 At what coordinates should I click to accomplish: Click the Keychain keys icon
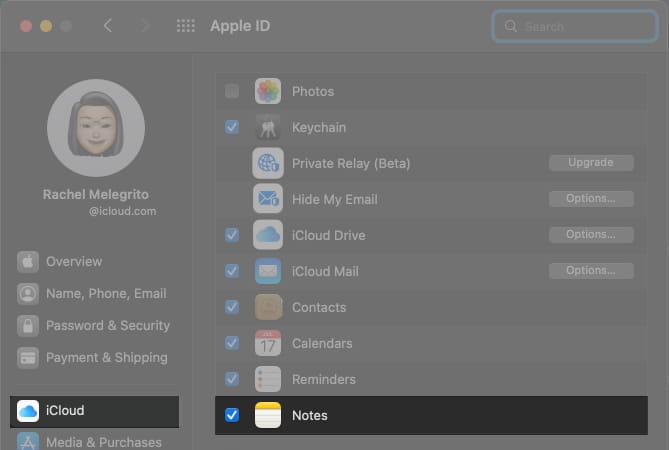pyautogui.click(x=268, y=127)
